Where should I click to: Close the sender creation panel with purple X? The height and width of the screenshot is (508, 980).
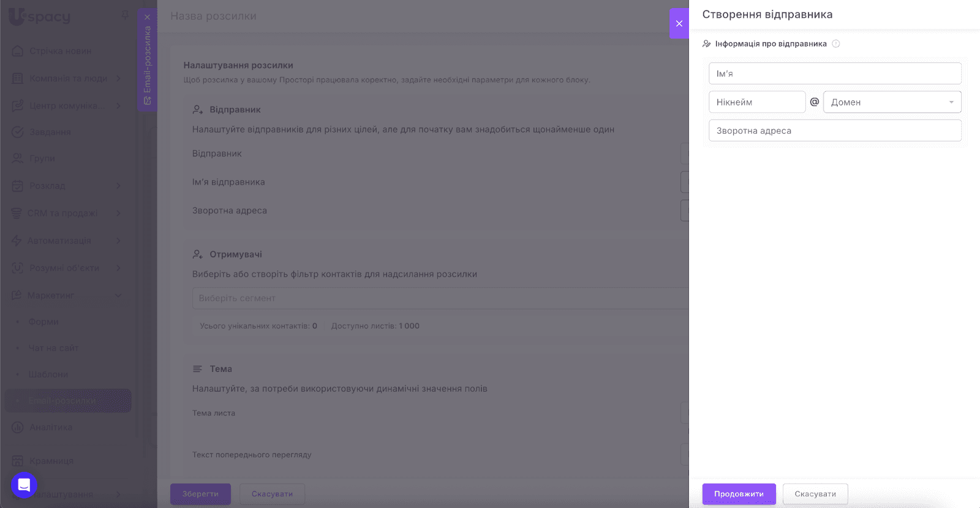point(679,23)
